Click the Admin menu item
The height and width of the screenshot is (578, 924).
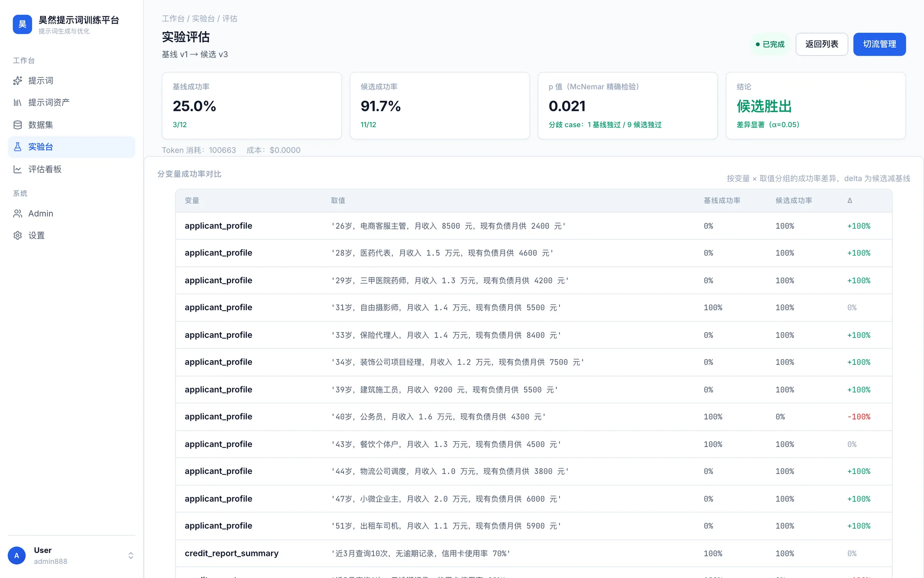tap(72, 213)
